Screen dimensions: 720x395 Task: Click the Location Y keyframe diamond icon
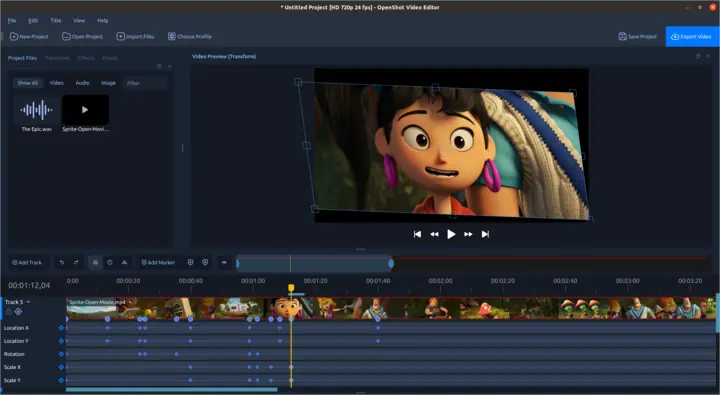point(61,341)
